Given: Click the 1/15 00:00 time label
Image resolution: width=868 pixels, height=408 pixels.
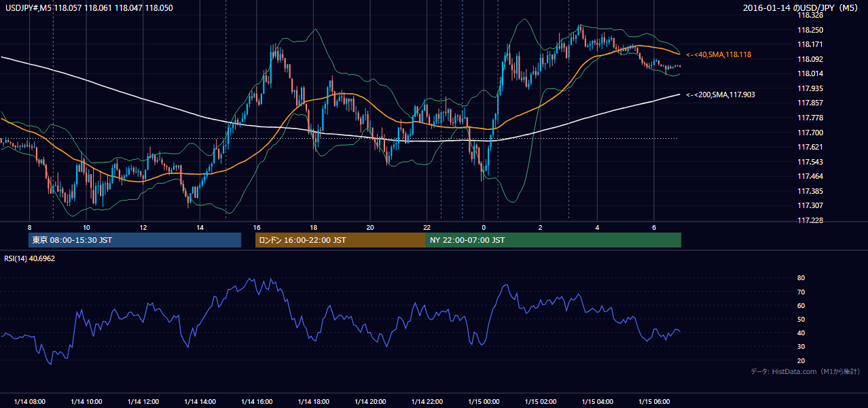Looking at the screenshot, I should [484, 402].
